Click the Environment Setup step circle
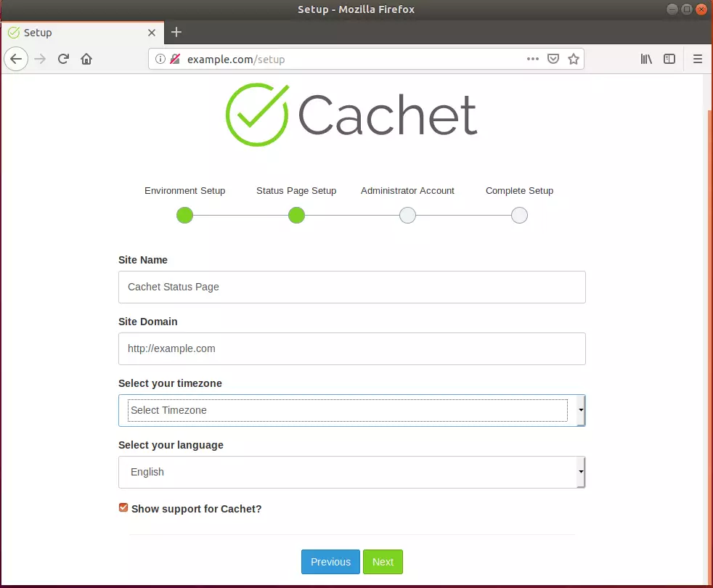Screen dimensions: 713x588 click(x=184, y=215)
